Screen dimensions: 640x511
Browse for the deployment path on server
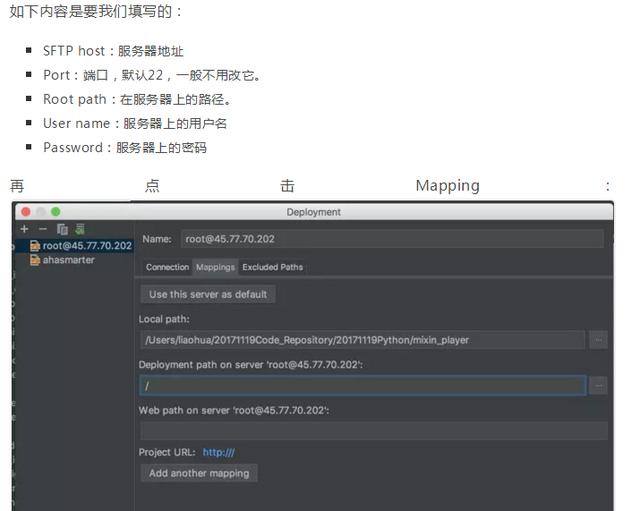[598, 386]
